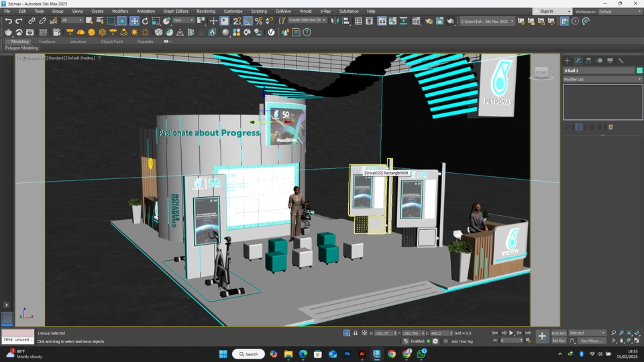
Task: Click the Mirror tool icon
Action: click(335, 21)
